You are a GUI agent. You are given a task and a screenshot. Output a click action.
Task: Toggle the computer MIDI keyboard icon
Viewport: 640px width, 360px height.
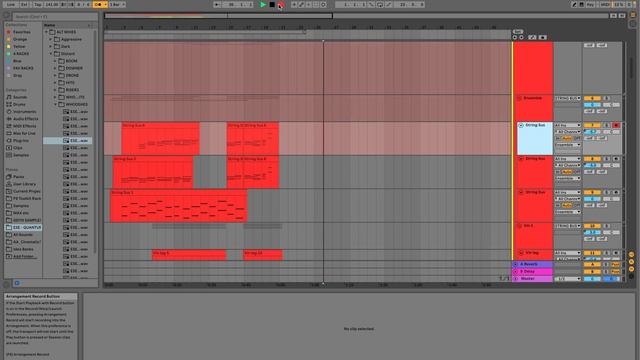(581, 4)
